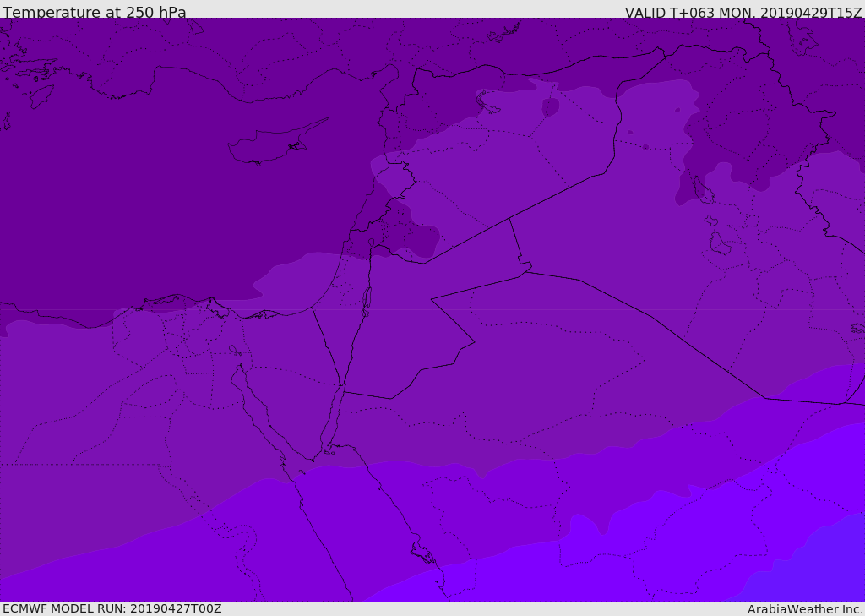Screen dimensions: 865x616
Task: Click the 'ArabiaWeather Inc.' credit text
Action: point(805,609)
